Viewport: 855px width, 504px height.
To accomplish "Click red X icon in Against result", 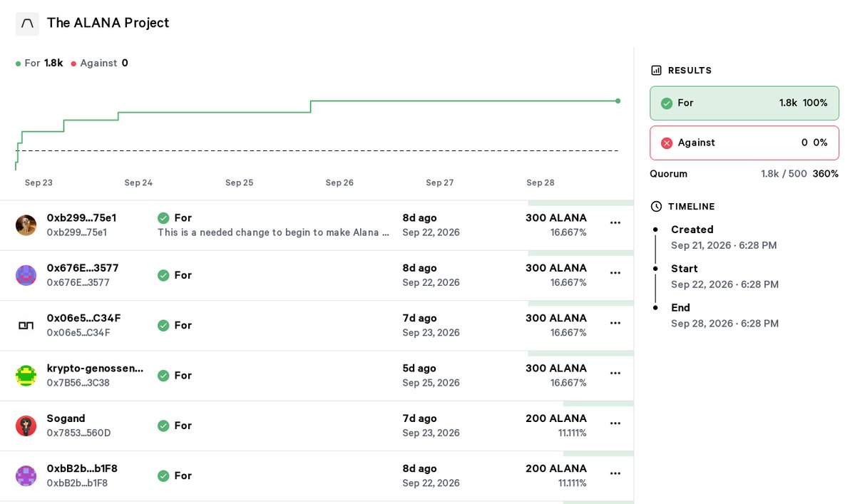I will (666, 143).
